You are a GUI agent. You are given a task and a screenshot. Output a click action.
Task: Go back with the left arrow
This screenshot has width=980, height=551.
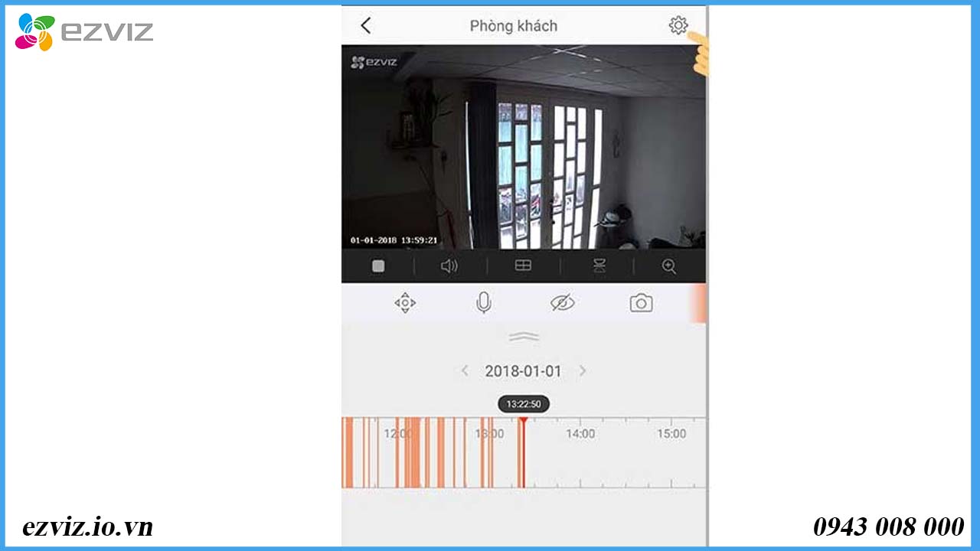point(365,25)
